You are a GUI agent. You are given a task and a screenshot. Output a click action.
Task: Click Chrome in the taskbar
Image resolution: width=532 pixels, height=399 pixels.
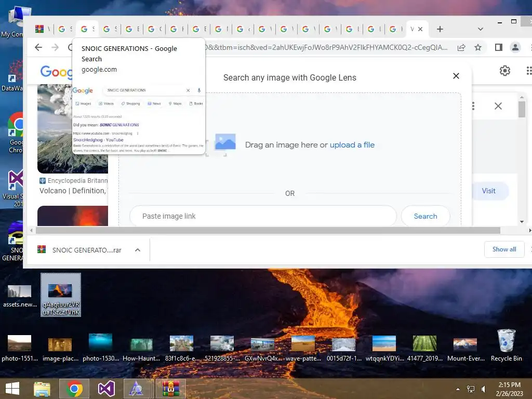(x=74, y=389)
